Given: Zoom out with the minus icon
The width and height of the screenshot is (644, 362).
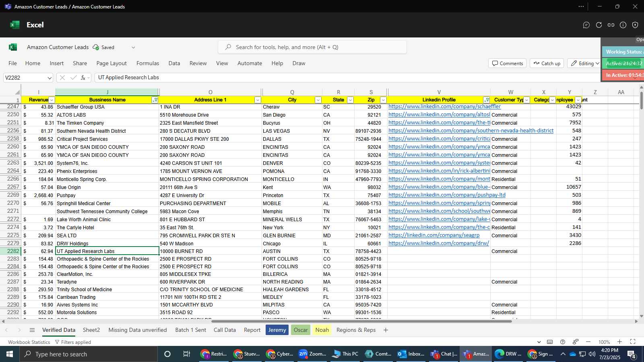Looking at the screenshot, I should coord(588,342).
